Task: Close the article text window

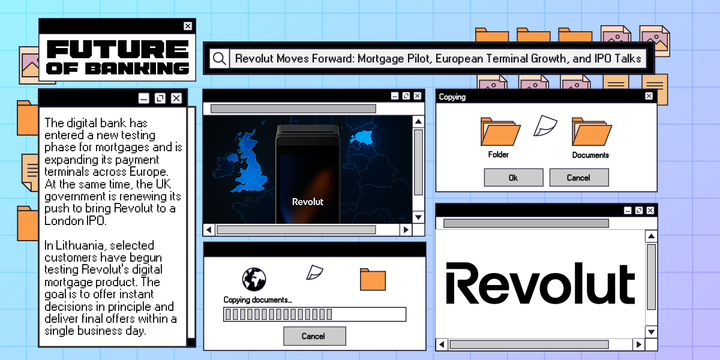Action: [176, 98]
